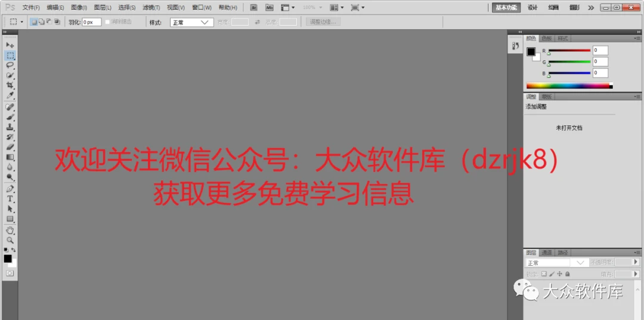Select the Blur tool

pyautogui.click(x=10, y=167)
